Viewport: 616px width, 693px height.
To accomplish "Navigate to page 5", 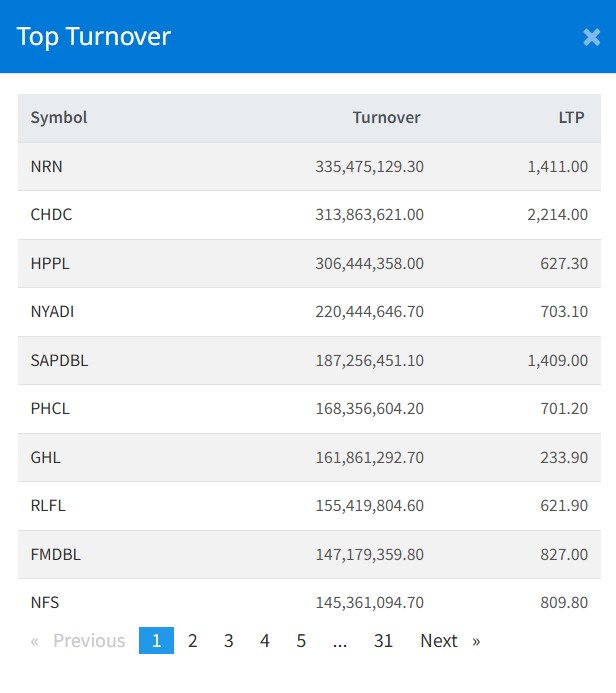I will (301, 641).
